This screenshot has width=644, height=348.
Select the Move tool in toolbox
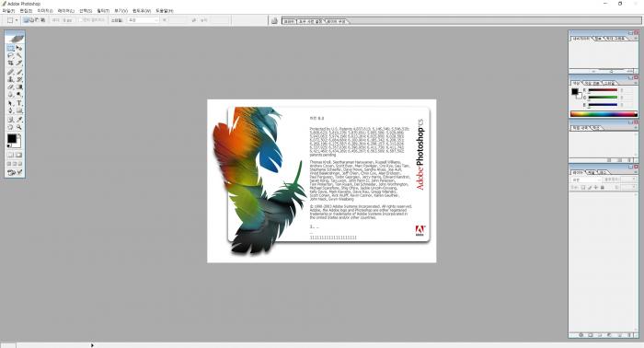pos(19,48)
